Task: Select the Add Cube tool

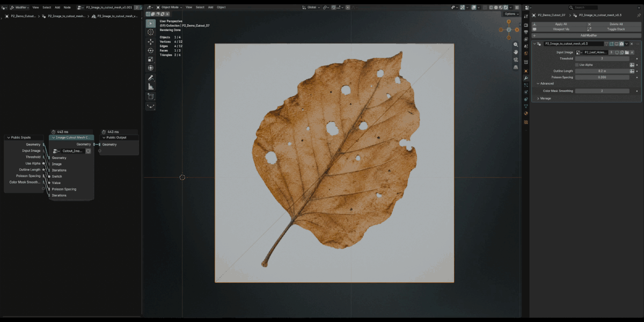Action: click(x=150, y=97)
